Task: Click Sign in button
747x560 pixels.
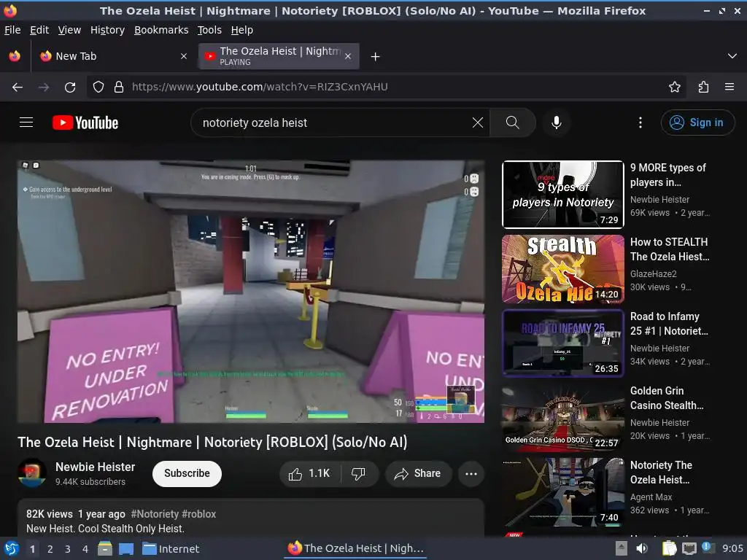Action: coord(697,122)
